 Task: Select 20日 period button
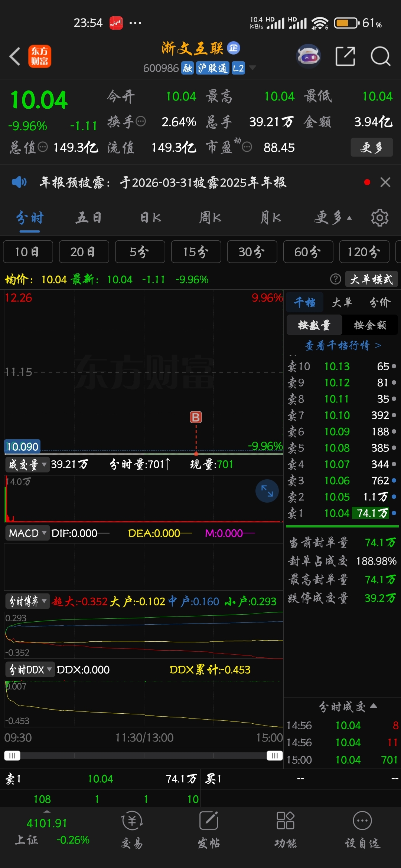pyautogui.click(x=84, y=251)
